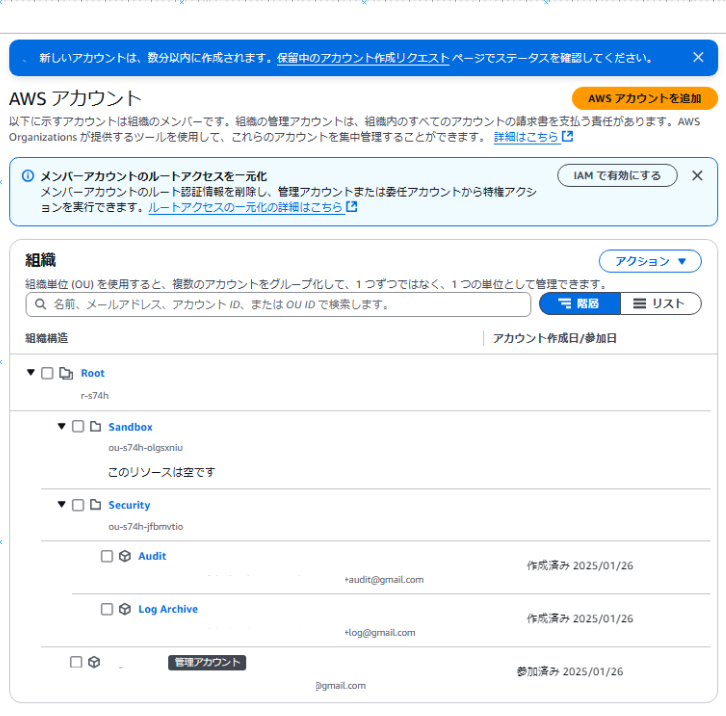Open the Security OU link
The width and height of the screenshot is (726, 716).
(129, 505)
